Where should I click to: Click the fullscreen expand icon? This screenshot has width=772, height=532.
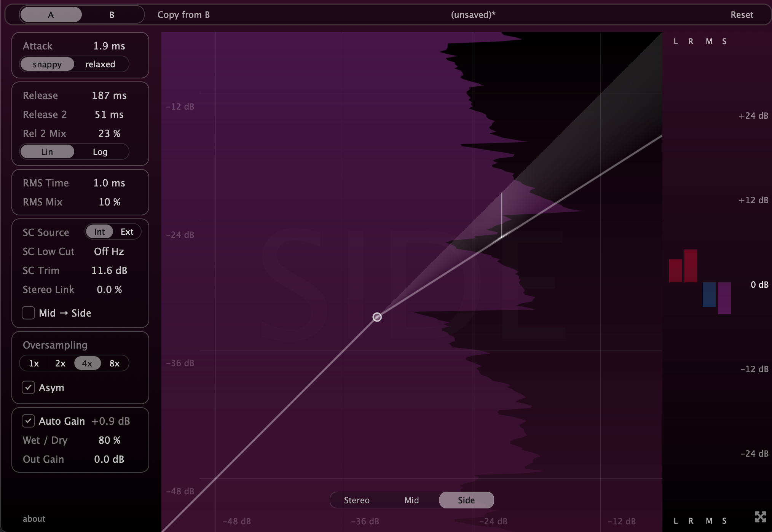click(x=760, y=517)
